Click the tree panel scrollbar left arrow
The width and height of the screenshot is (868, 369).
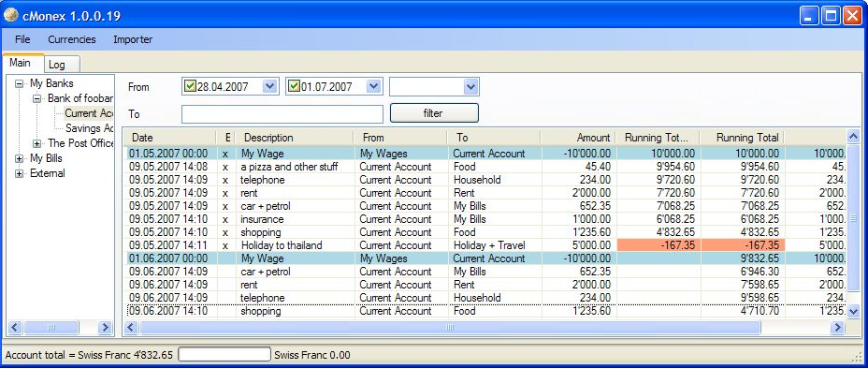click(x=15, y=328)
